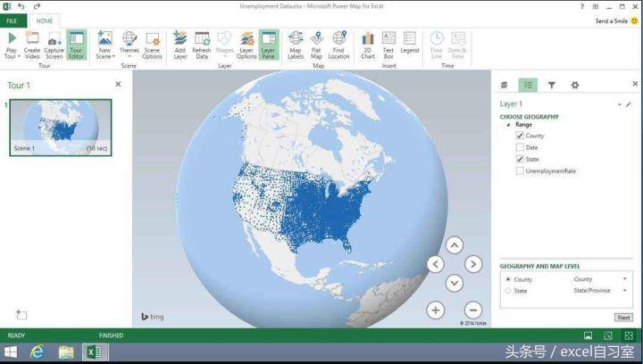643x364 pixels.
Task: Click Play Tour in the ribbon
Action: tap(12, 45)
